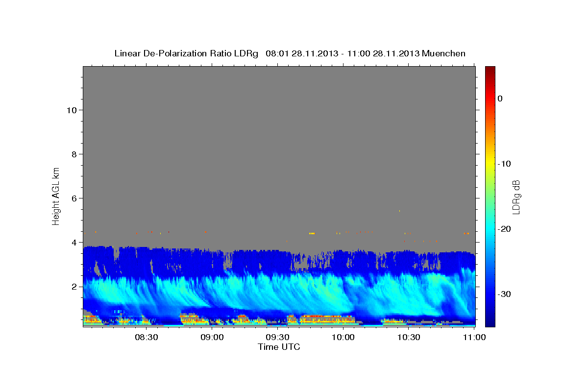The height and width of the screenshot is (392, 588).
Task: Click the 09:00 time tick label
Action: coord(212,337)
